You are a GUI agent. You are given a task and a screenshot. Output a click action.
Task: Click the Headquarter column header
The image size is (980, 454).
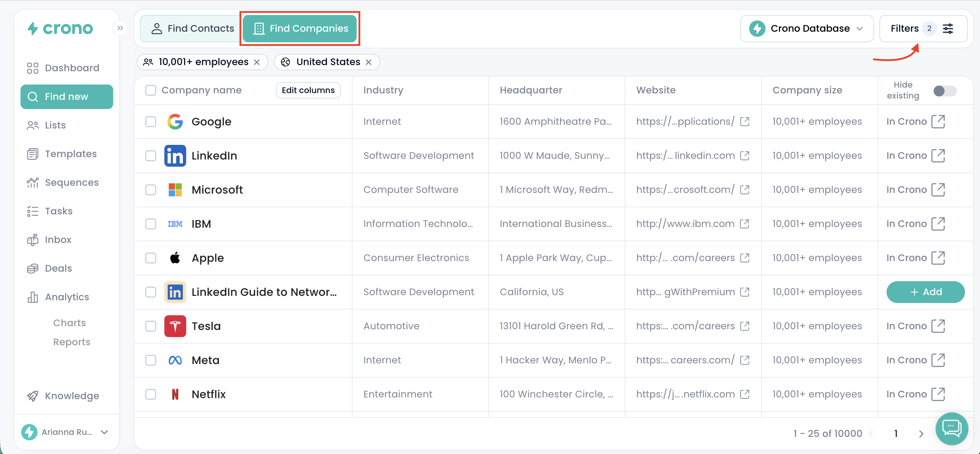pyautogui.click(x=531, y=90)
